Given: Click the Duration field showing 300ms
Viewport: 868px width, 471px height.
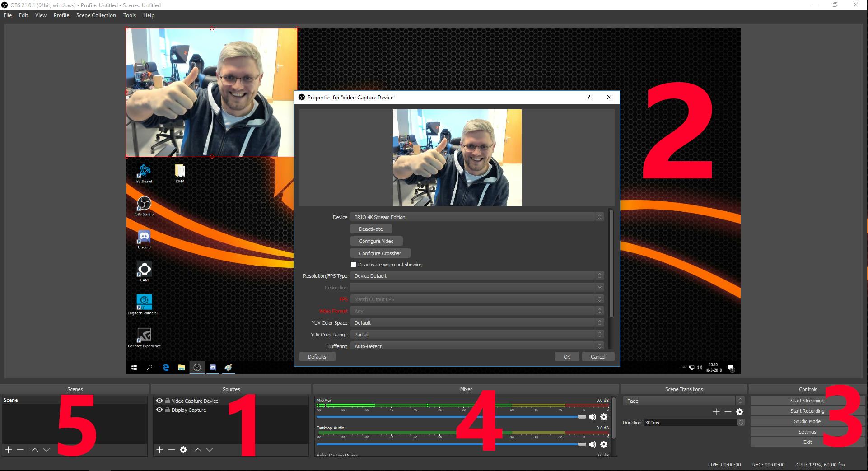Looking at the screenshot, I should [694, 423].
